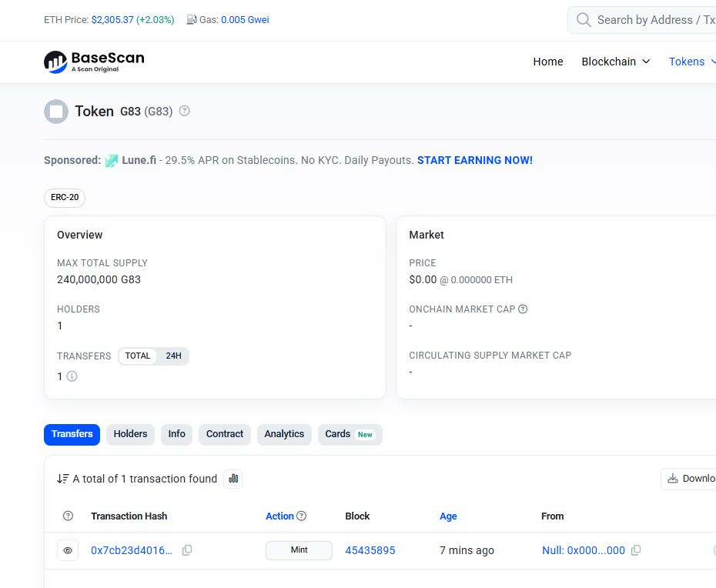
Task: Switch transfers count to 24H
Action: (x=173, y=356)
